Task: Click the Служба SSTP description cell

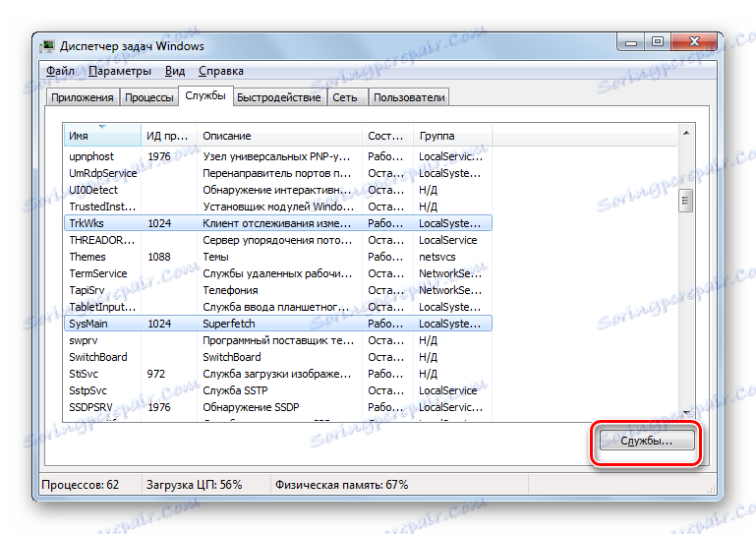Action: tap(235, 390)
